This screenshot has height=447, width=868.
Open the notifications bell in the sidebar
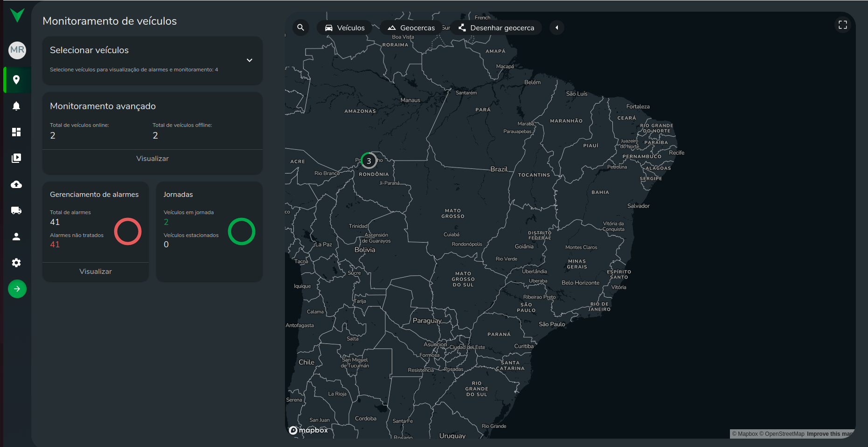[x=17, y=106]
